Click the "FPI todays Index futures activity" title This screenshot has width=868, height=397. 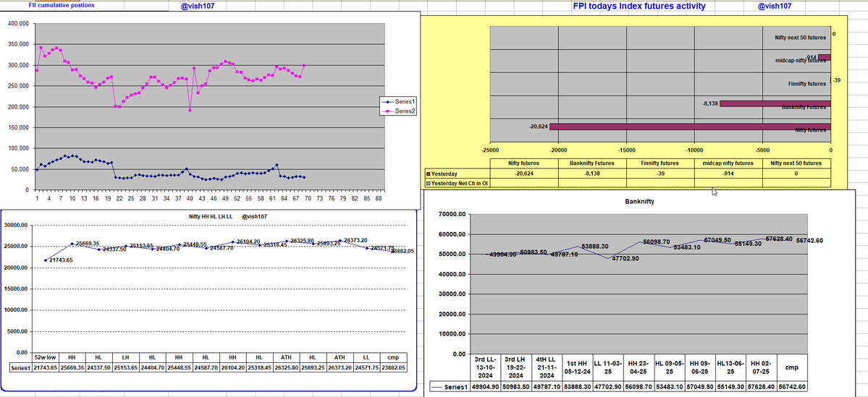tap(639, 6)
